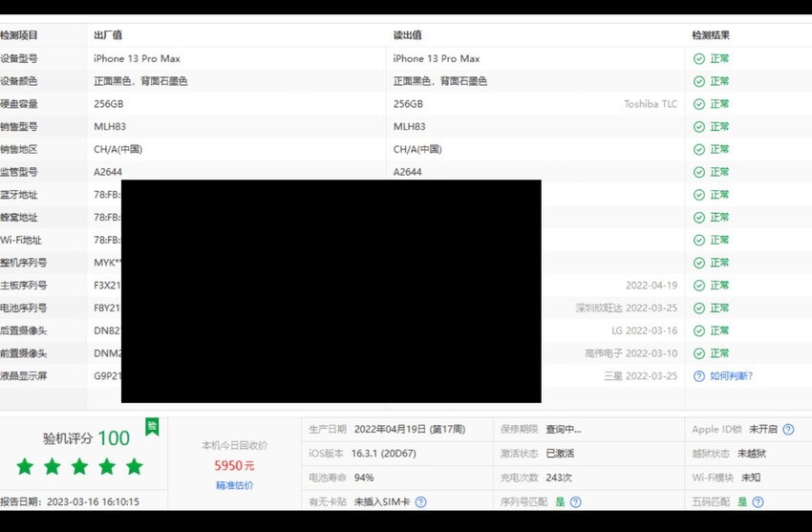Open the 精准估价 link
The height and width of the screenshot is (532, 812).
tap(235, 485)
